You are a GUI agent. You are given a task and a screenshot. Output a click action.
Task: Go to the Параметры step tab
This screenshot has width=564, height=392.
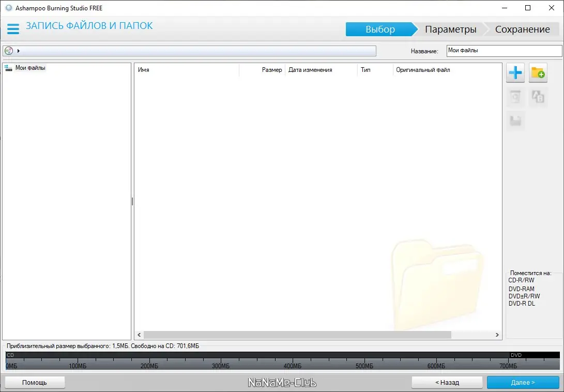point(450,29)
